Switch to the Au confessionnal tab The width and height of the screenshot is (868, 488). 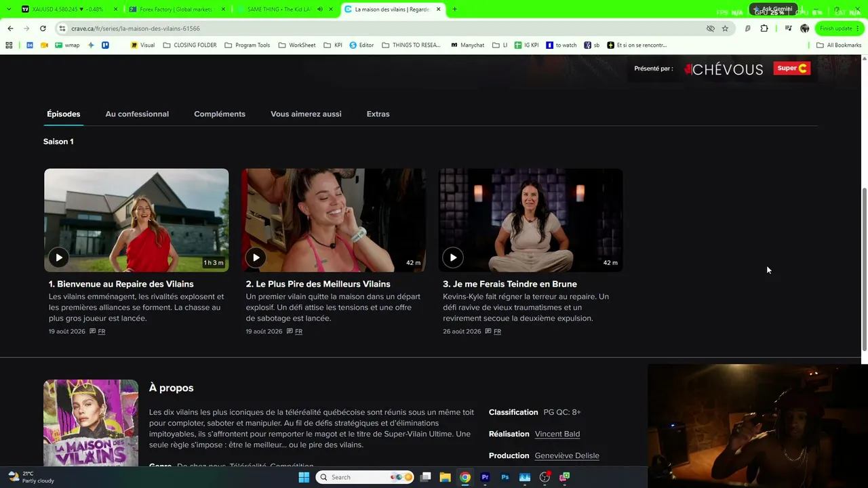(137, 114)
